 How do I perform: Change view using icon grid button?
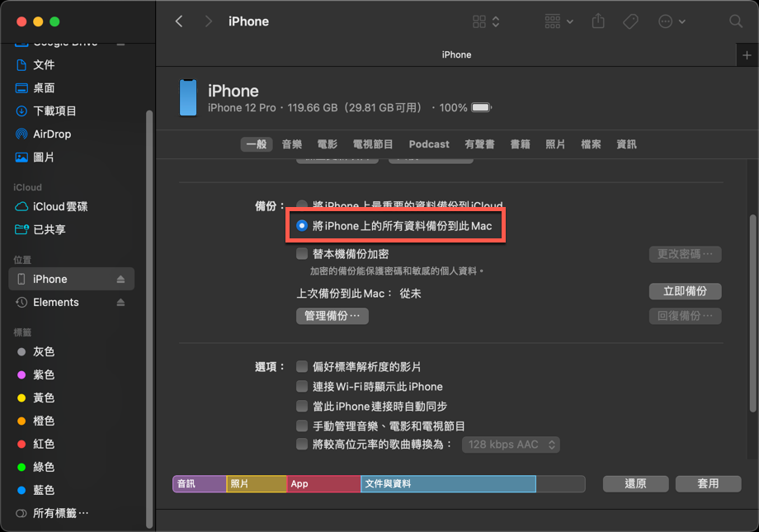[486, 21]
